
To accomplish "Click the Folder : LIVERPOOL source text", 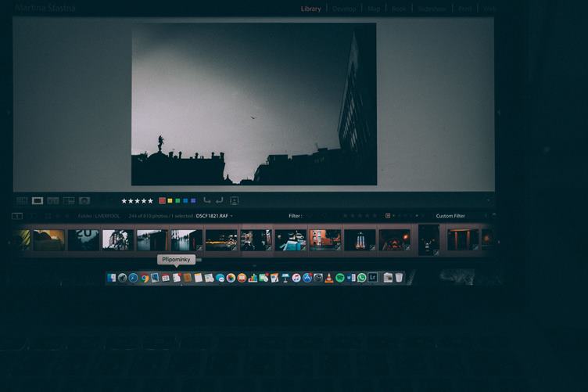I will (x=99, y=216).
